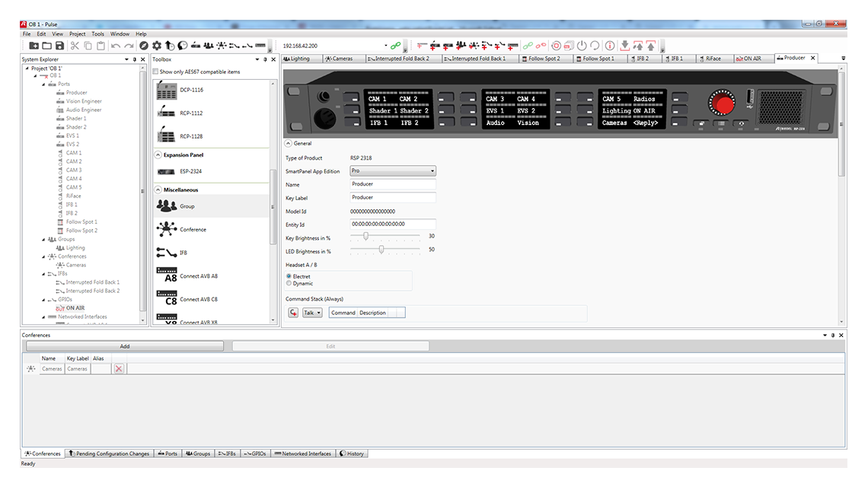
Task: Open the SmartPanel App Edition dropdown
Action: 434,170
